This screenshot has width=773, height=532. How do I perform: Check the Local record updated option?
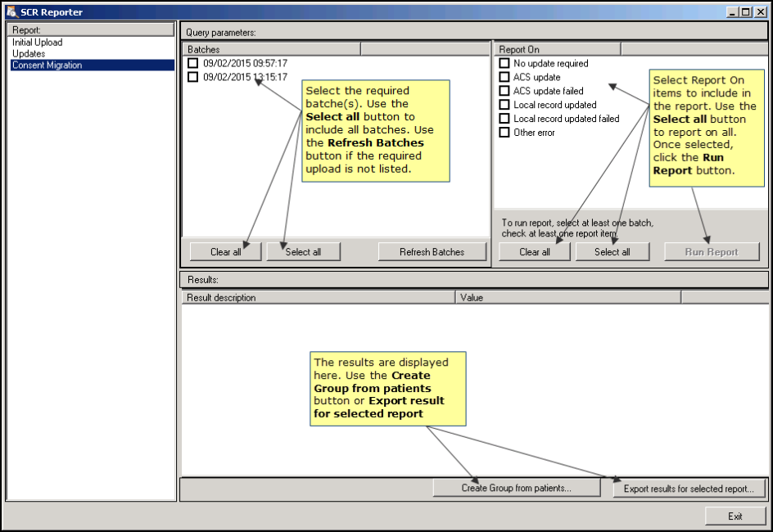point(504,105)
